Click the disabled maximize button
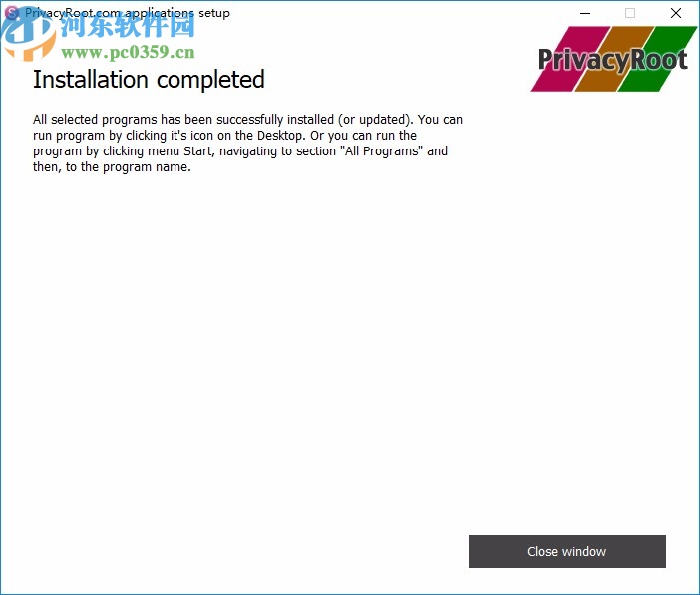The image size is (700, 595). tap(630, 13)
